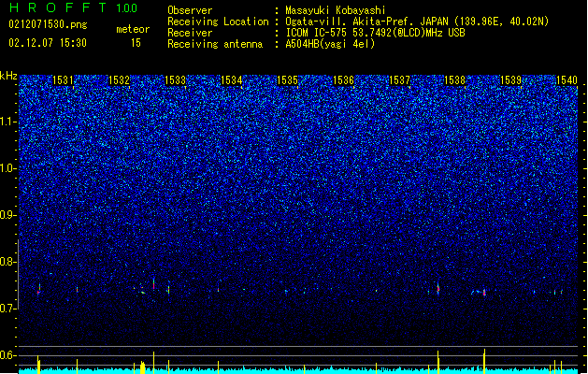
Task: Click the 1532 time marker
Action: 119,79
